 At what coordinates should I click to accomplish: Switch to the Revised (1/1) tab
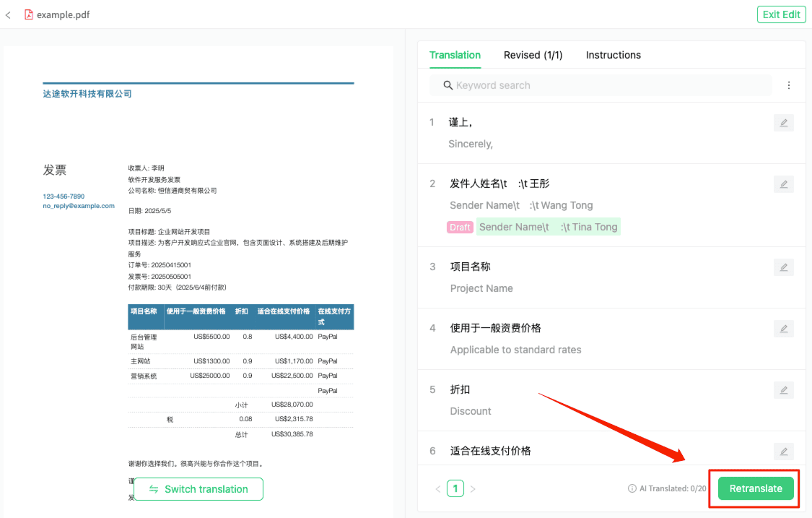point(533,55)
